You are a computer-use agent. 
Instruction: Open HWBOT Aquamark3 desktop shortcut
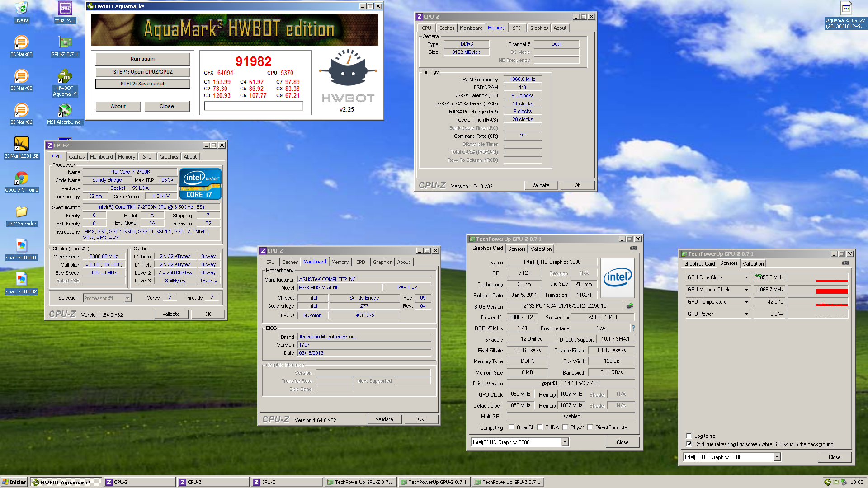coord(65,83)
